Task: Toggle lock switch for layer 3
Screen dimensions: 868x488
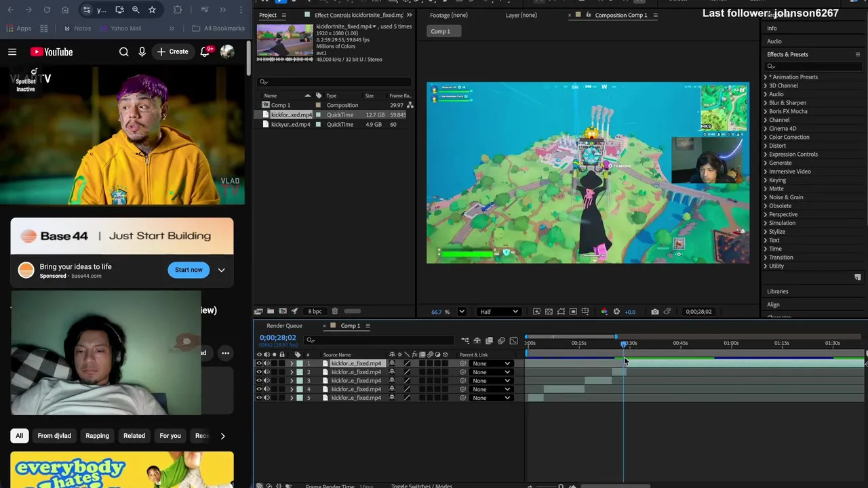Action: point(281,380)
